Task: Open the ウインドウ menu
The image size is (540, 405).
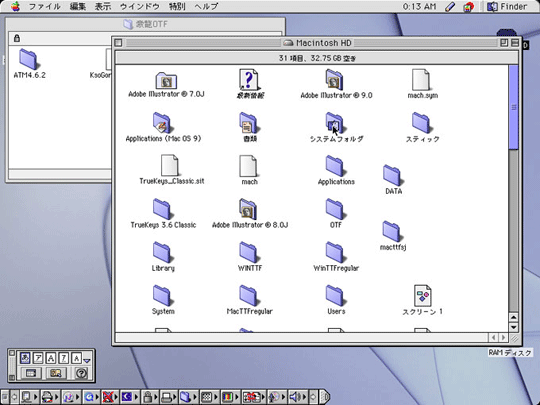Action: 140,7
